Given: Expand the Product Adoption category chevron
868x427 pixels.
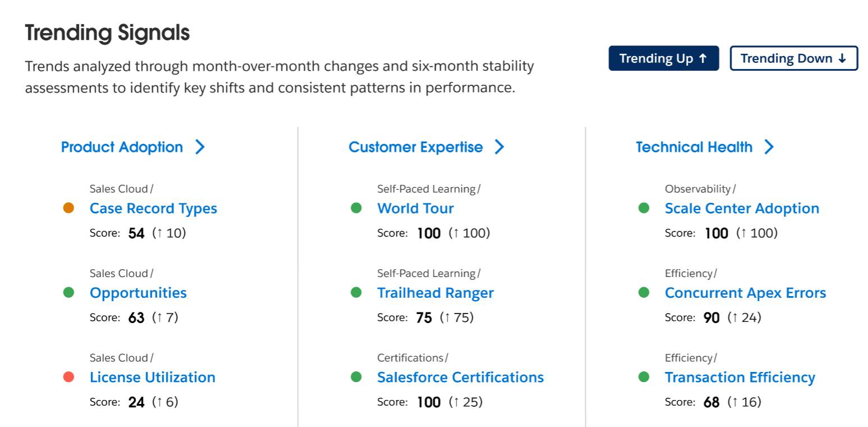Looking at the screenshot, I should [199, 147].
